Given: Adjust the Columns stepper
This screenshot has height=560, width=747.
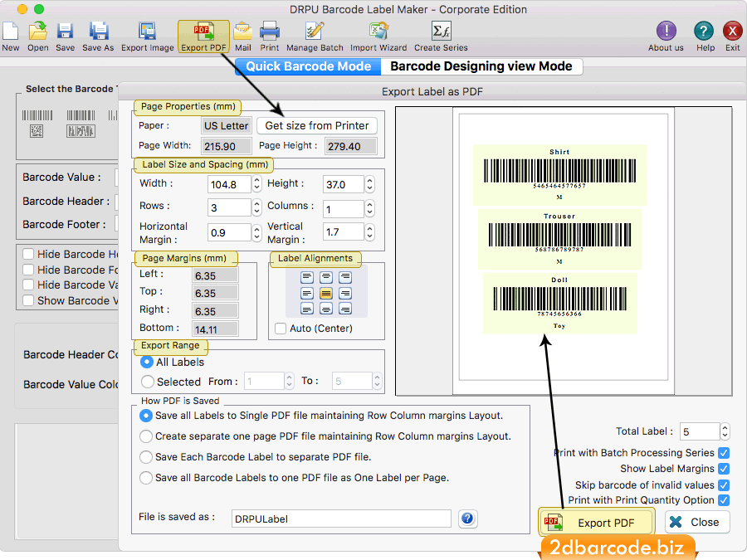Looking at the screenshot, I should pos(369,208).
